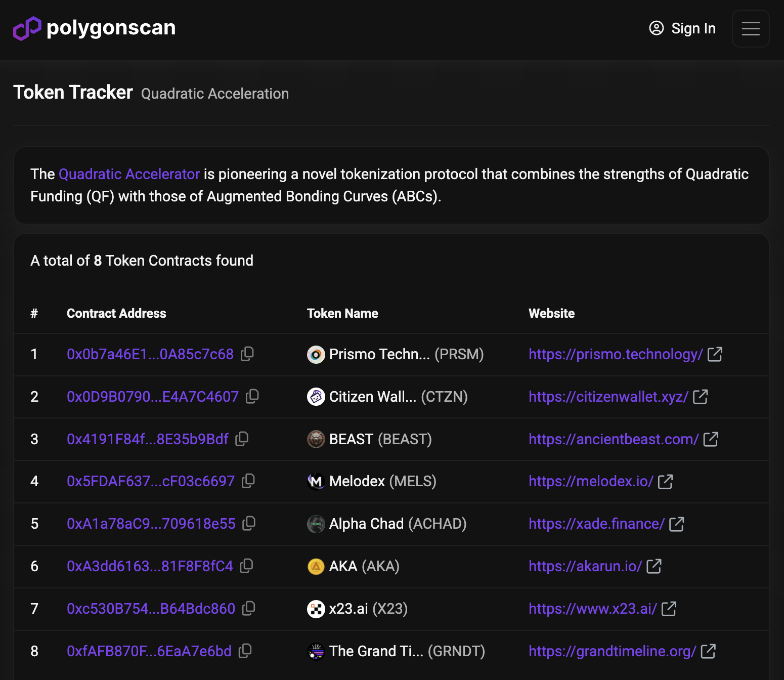The height and width of the screenshot is (680, 784).
Task: Visit https://akarun.io/ website
Action: (x=585, y=566)
